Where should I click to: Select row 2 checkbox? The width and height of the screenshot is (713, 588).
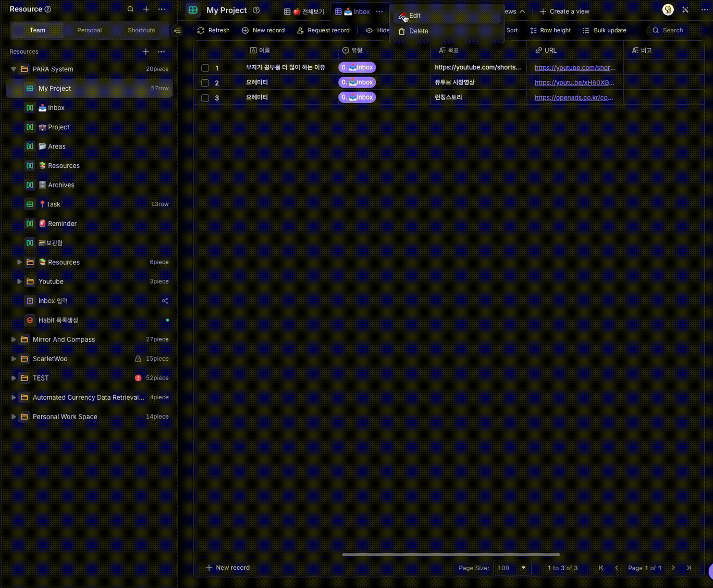pos(205,83)
